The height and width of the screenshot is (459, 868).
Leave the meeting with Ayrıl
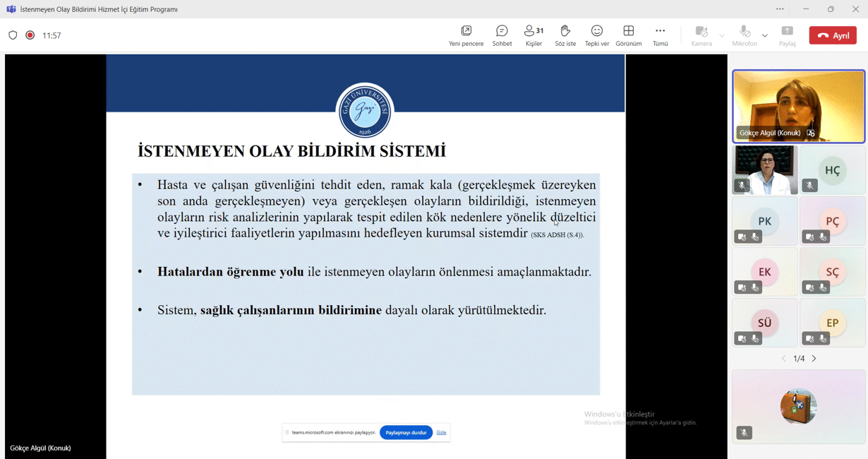coord(833,35)
